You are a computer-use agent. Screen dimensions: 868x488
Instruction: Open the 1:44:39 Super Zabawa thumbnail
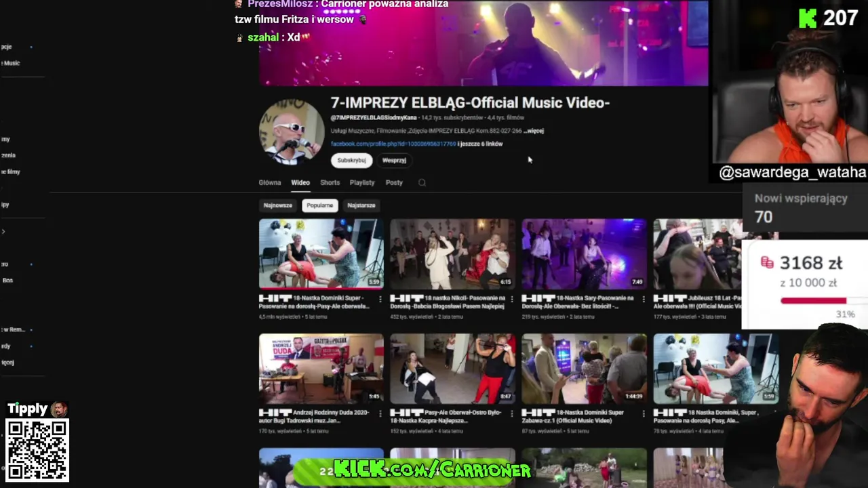[584, 368]
